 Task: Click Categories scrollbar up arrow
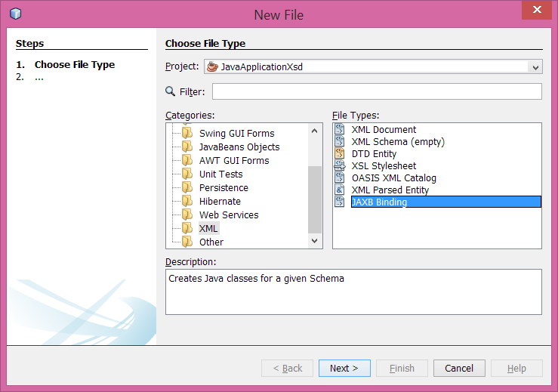coord(314,131)
